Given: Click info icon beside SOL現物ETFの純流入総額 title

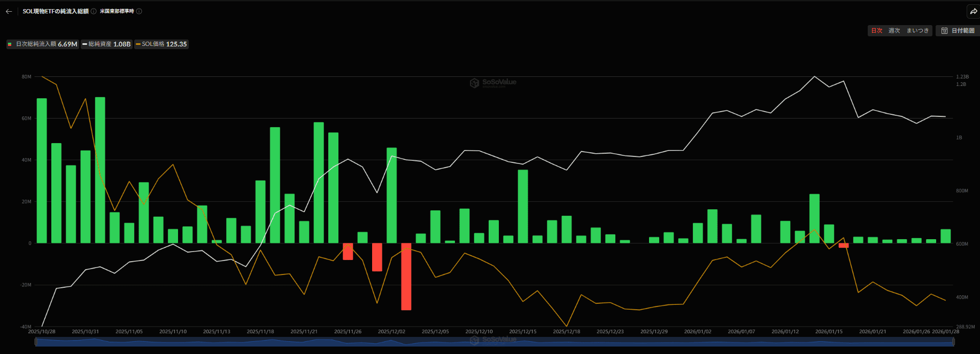Looking at the screenshot, I should point(94,11).
